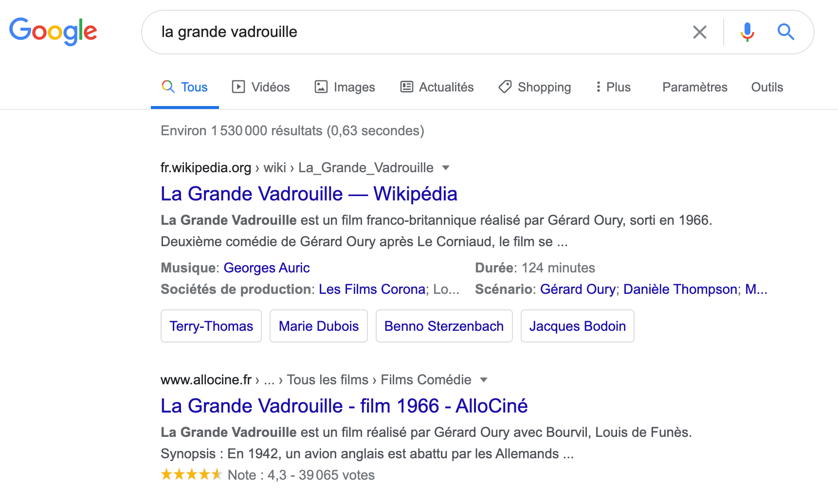Viewport: 838px width, 504px height.
Task: Visit the AlloCiné film page
Action: pyautogui.click(x=344, y=405)
